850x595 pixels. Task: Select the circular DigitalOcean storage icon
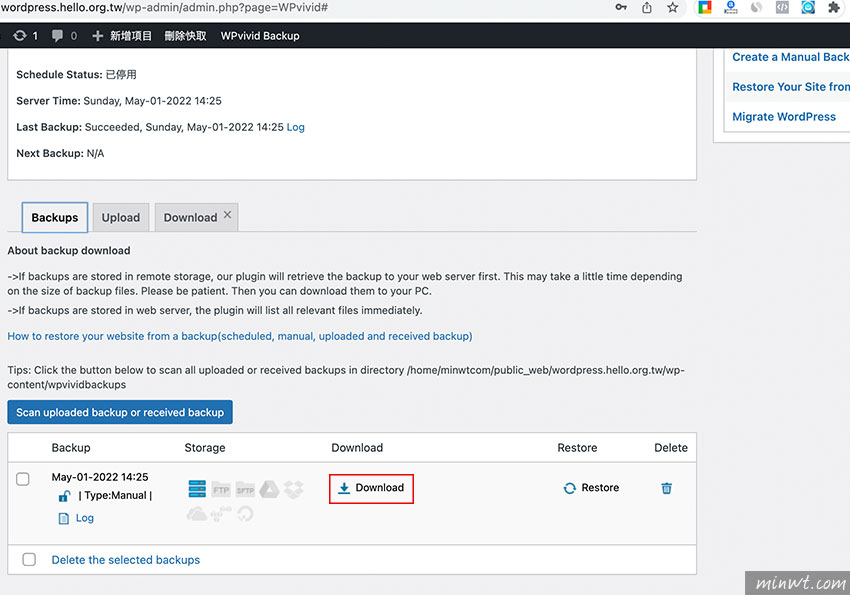click(x=245, y=513)
